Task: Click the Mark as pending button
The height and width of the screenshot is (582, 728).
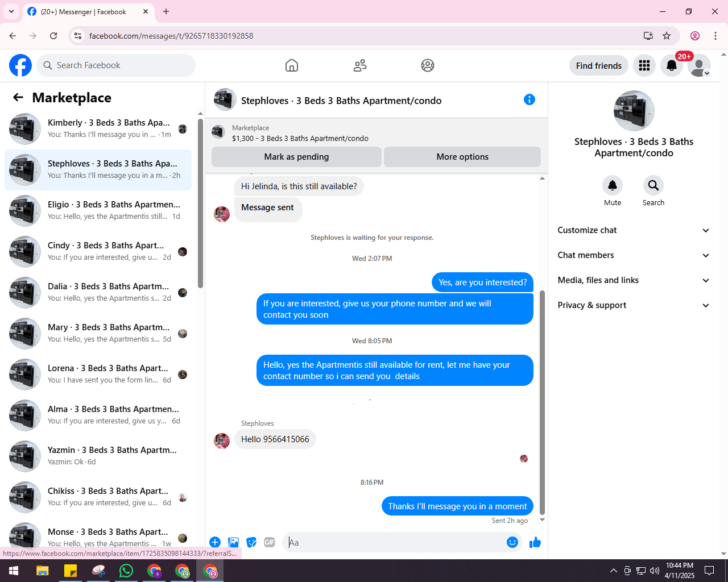Action: [296, 157]
